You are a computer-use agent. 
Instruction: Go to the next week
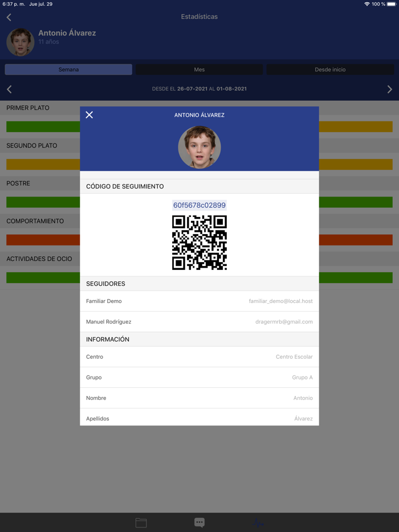pyautogui.click(x=389, y=89)
